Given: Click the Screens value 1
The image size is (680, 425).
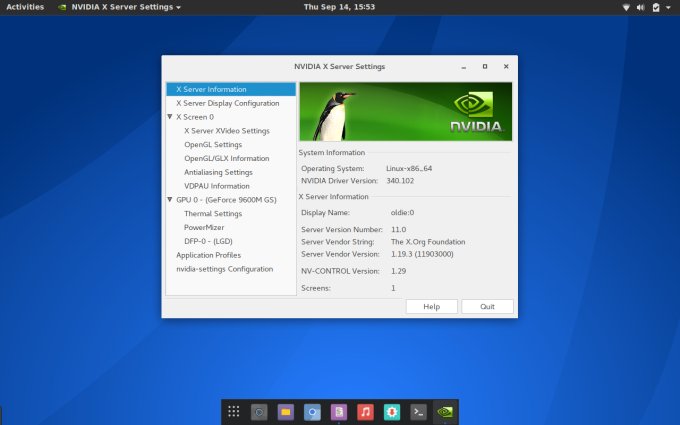Looking at the screenshot, I should point(393,288).
